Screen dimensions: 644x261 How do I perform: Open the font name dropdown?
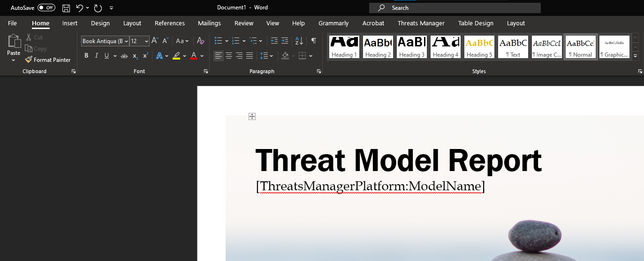(x=126, y=41)
